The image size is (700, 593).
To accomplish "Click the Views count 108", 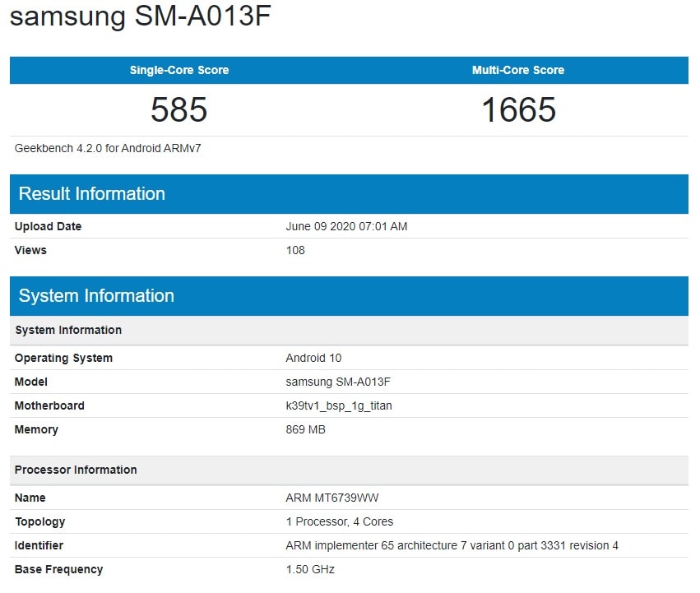I will pyautogui.click(x=293, y=250).
